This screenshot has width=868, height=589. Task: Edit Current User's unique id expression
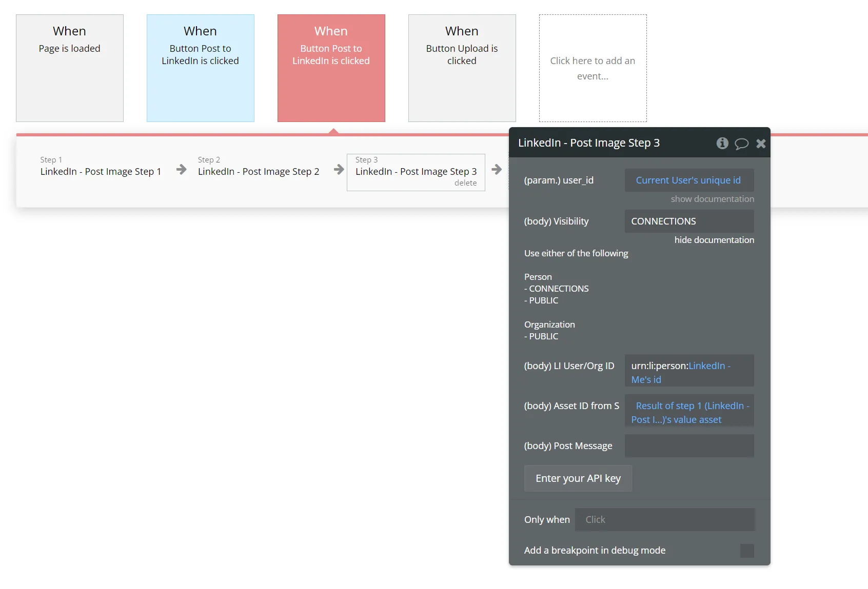coord(689,180)
